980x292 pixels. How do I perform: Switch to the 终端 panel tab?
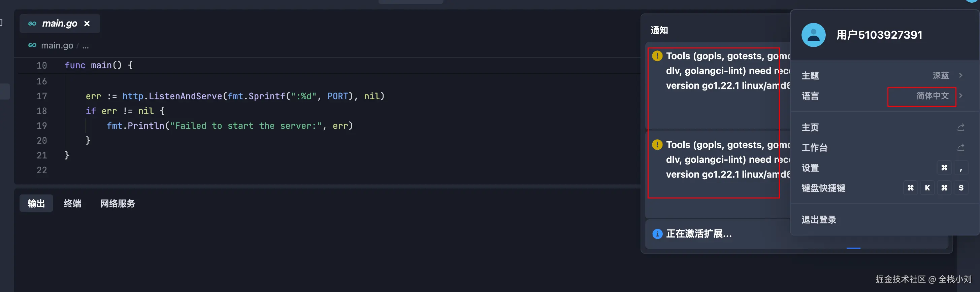[72, 204]
